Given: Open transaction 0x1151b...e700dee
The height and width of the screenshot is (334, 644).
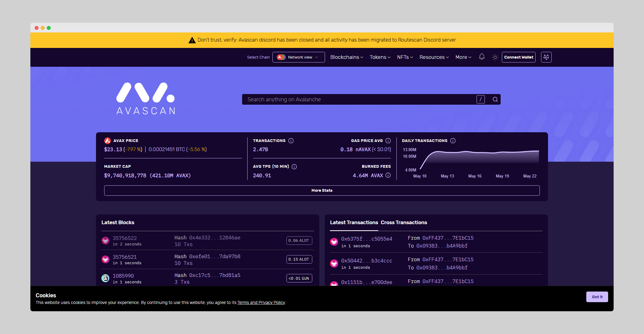Looking at the screenshot, I should tap(367, 282).
